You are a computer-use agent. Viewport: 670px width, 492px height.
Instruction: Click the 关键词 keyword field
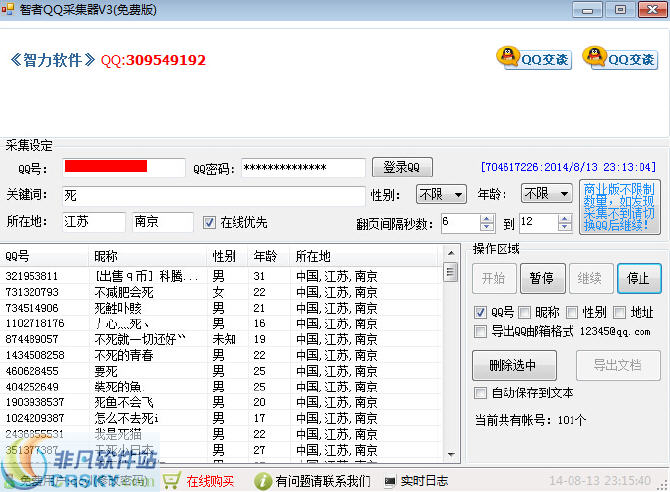pyautogui.click(x=214, y=195)
